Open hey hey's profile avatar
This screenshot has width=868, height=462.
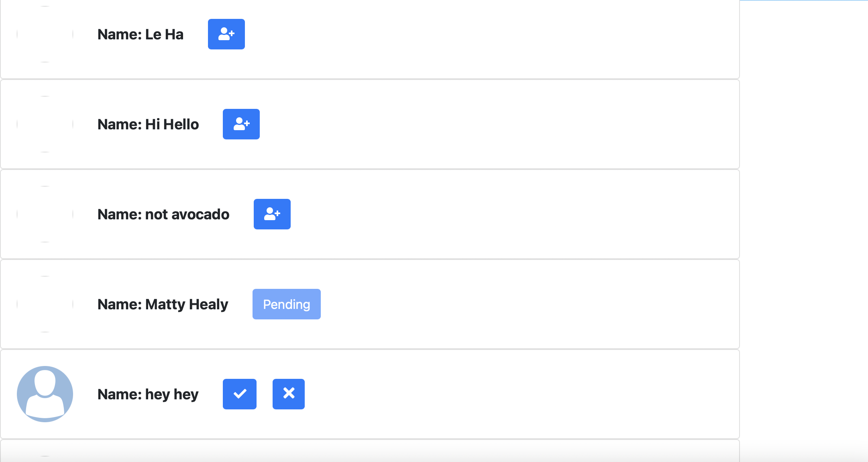[x=45, y=394]
